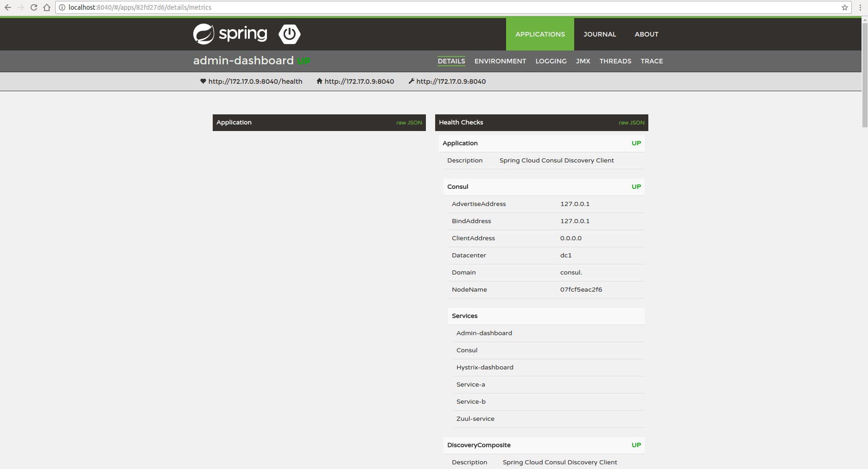Open the health URL link ending in /health

tap(255, 81)
